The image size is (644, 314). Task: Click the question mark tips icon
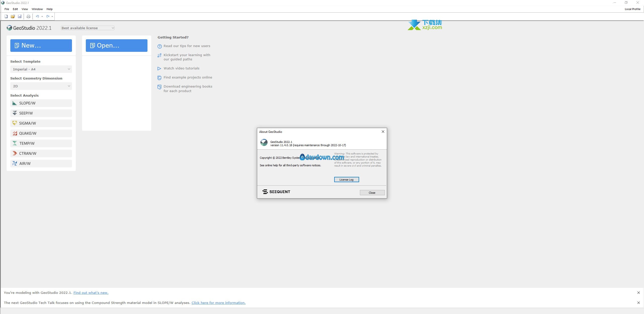pos(159,46)
